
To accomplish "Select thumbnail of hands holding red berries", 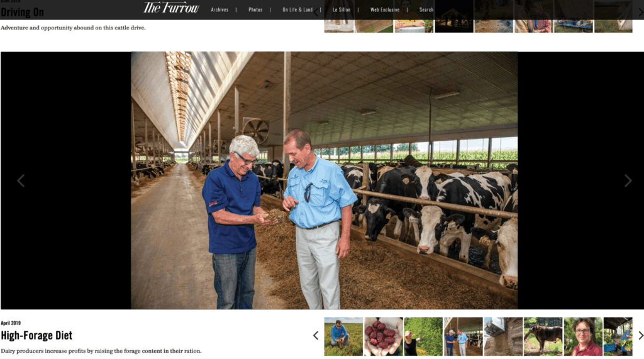I will click(383, 336).
